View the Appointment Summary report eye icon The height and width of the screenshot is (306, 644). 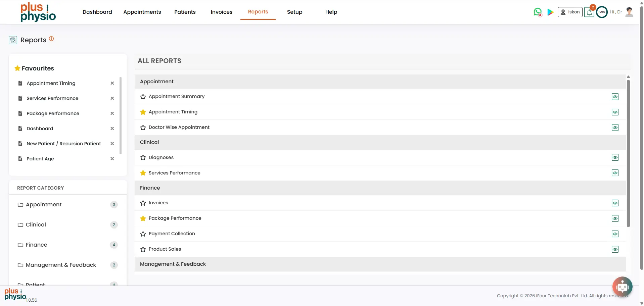615,97
